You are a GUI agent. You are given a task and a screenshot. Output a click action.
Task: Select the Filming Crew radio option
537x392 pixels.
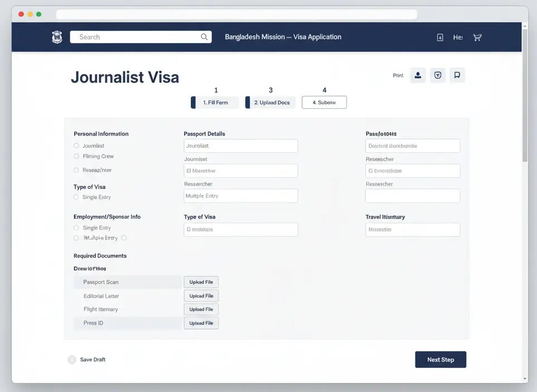pos(76,156)
